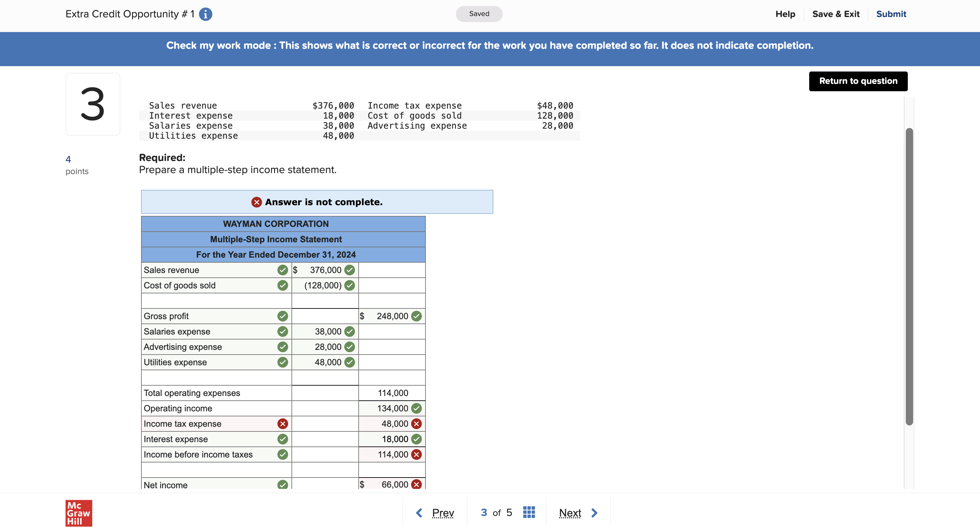The height and width of the screenshot is (532, 980).
Task: Click green check next to 376,000 amount
Action: pos(350,270)
